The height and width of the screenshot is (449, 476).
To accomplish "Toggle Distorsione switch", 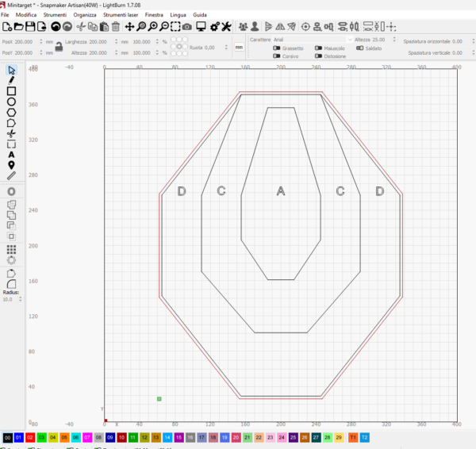I will (x=318, y=56).
